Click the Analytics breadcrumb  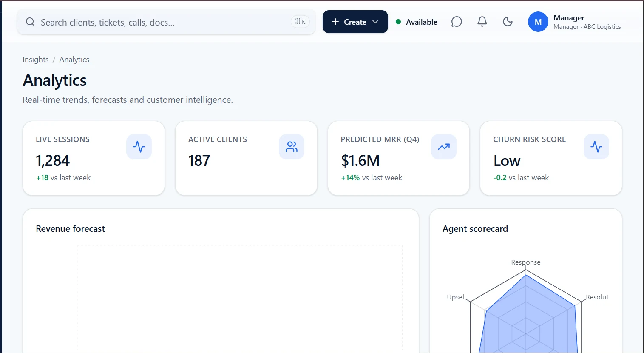74,60
